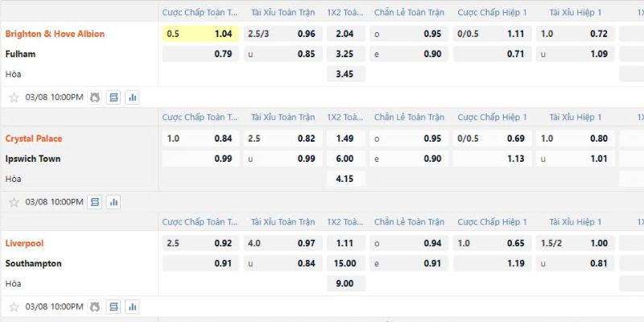This screenshot has width=644, height=322.
Task: Select Cược Chấp Hiệp 1 header for Liverpool match
Action: pos(492,222)
